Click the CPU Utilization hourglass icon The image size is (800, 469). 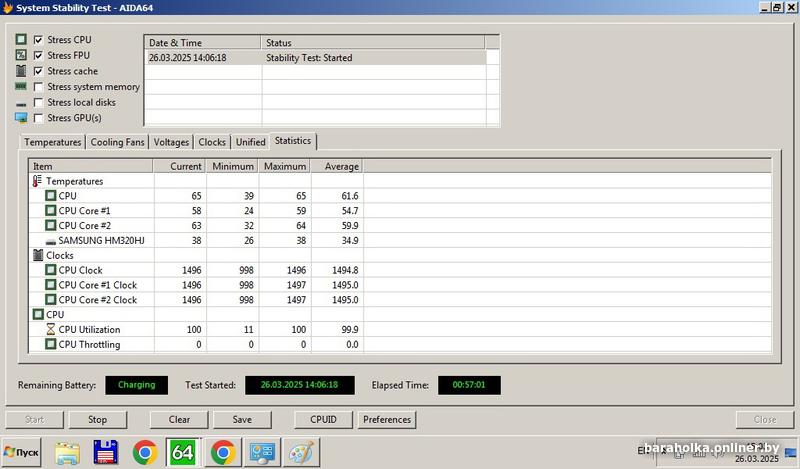pos(51,329)
